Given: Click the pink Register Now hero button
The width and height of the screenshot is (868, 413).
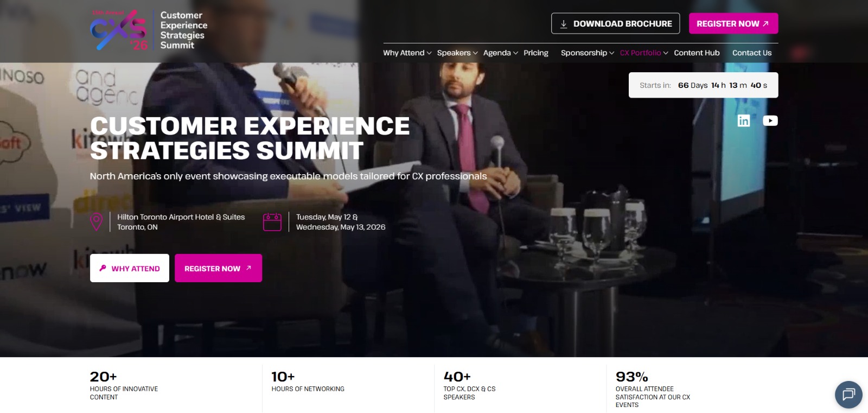Looking at the screenshot, I should [x=218, y=268].
